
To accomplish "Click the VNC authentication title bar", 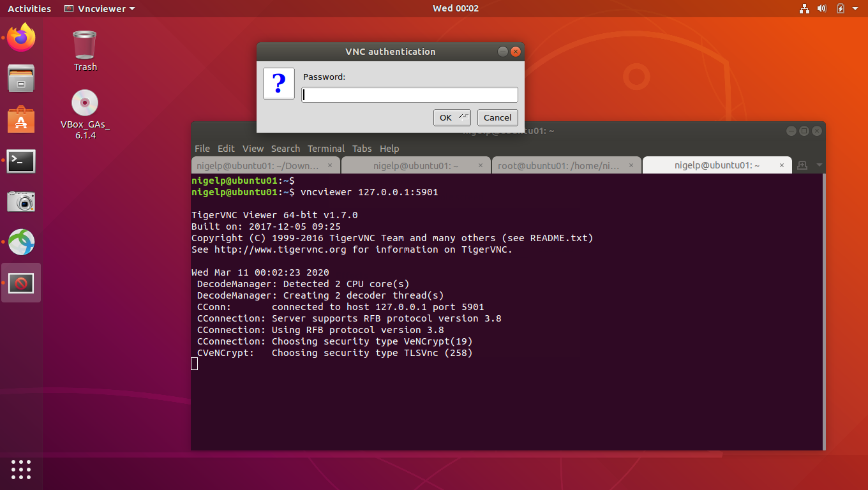I will point(391,52).
